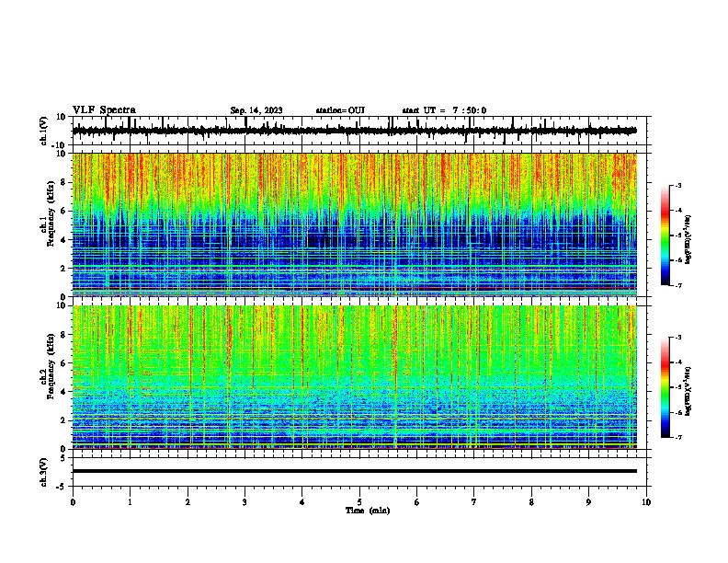Click the ch.1 voltage waveform trace

tap(354, 131)
